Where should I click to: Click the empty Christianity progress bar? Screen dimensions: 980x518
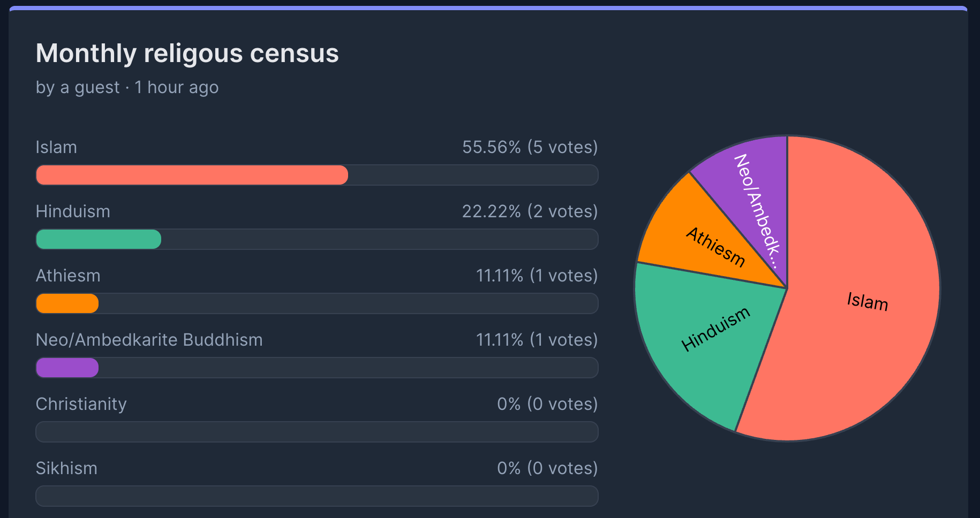[x=316, y=432]
